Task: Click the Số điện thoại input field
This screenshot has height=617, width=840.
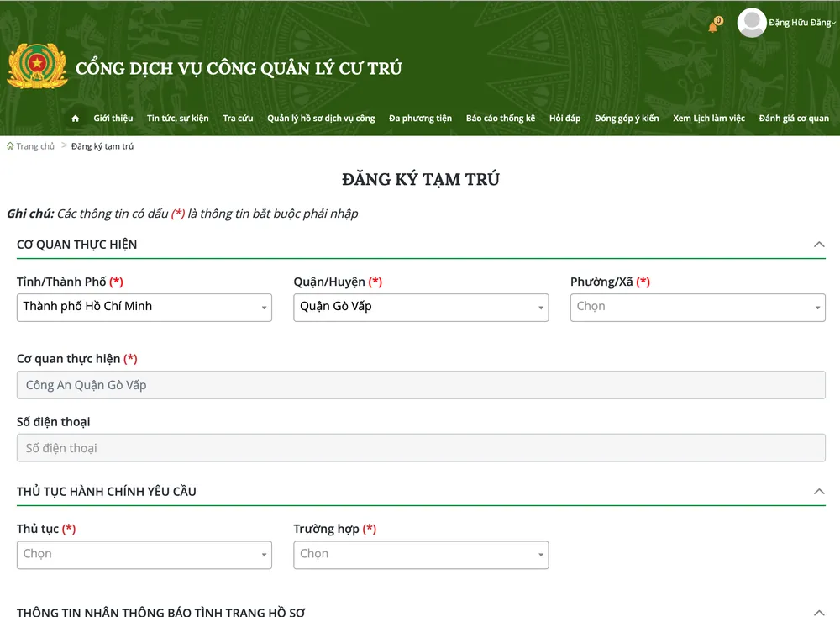Action: 421,448
